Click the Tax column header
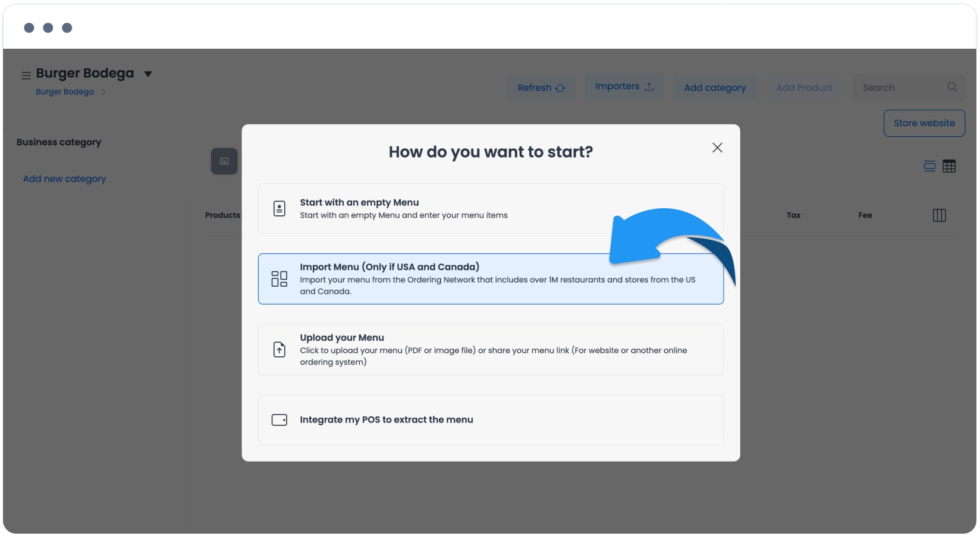 click(x=793, y=215)
